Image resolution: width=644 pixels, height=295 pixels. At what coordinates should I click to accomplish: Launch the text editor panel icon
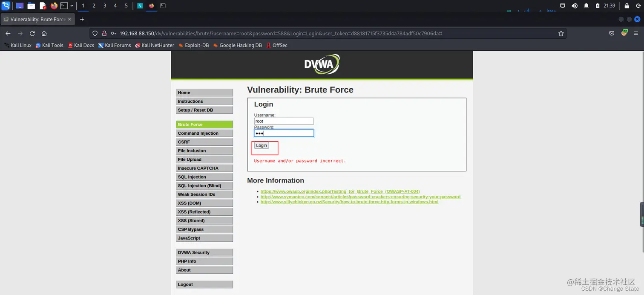(43, 6)
